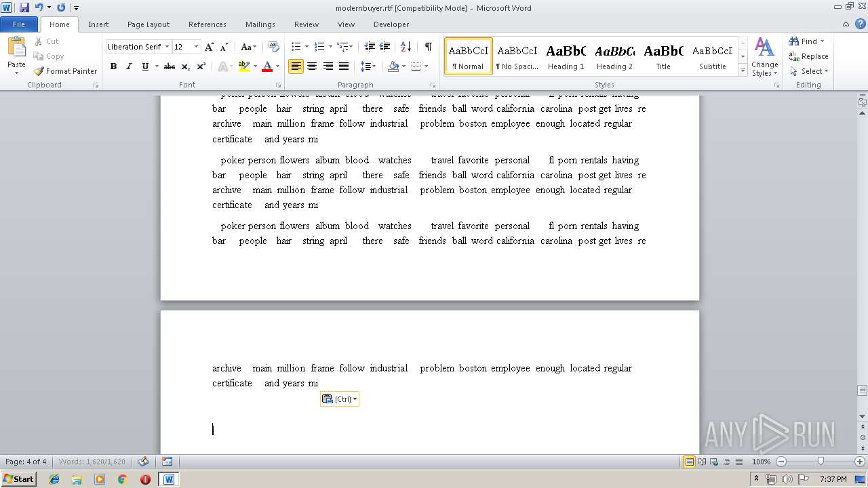Toggle Underline formatting
The height and width of the screenshot is (488, 868).
pyautogui.click(x=144, y=66)
